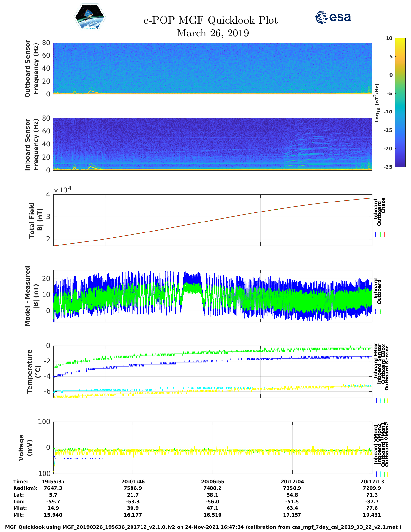Image resolution: width=411 pixels, height=532 pixels.
Task: Click the Total Field |B| plot
Action: 212,220
